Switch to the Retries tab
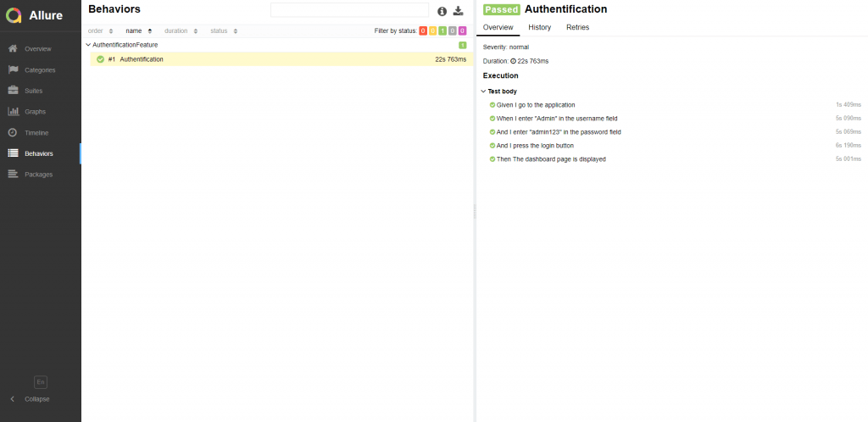 pos(577,27)
